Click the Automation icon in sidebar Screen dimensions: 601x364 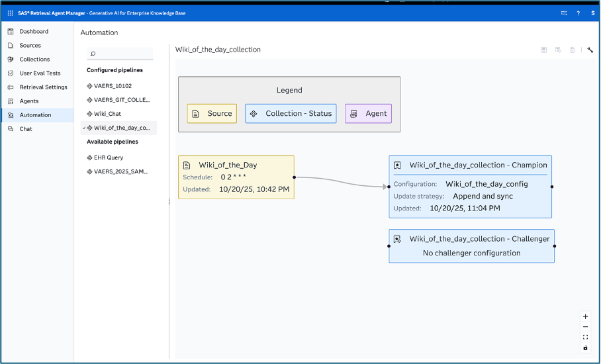[11, 115]
